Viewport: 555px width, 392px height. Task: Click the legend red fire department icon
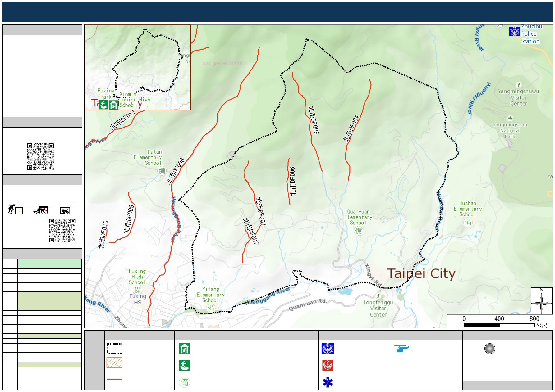click(328, 365)
